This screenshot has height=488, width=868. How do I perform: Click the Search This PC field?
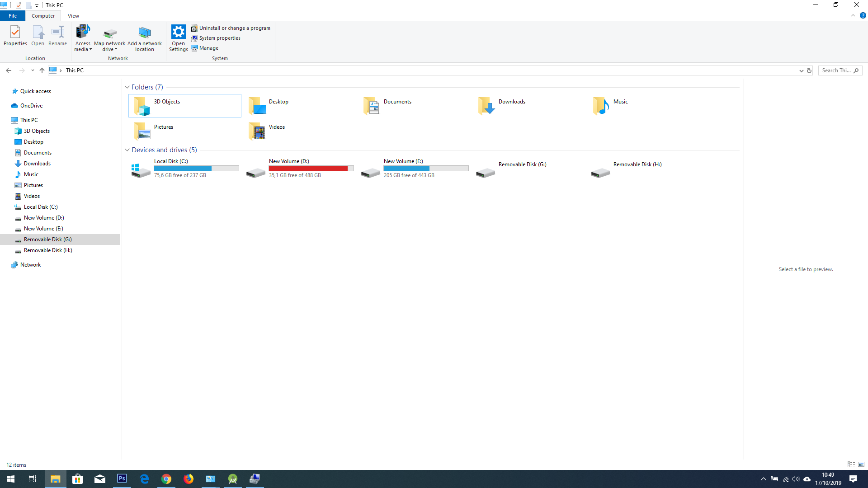836,70
